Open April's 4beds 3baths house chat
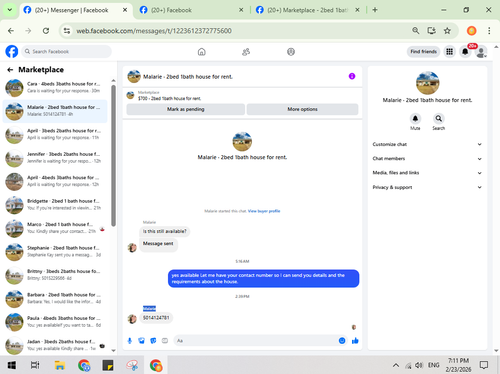Viewport: 500px width, 374px height. (55, 181)
